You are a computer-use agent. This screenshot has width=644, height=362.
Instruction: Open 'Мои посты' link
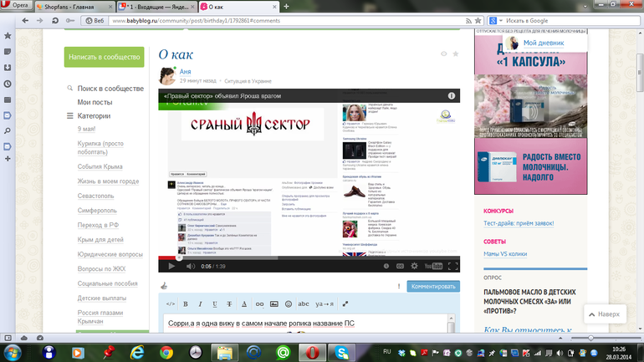click(x=95, y=102)
